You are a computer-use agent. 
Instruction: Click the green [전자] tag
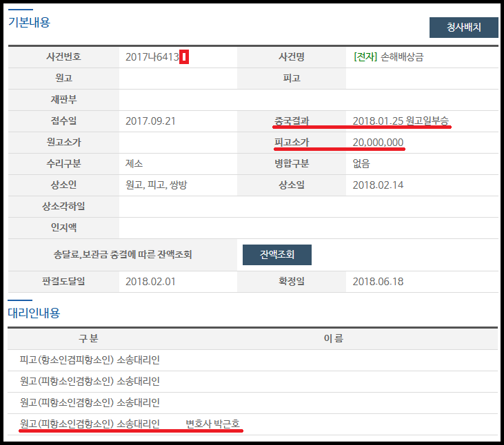pyautogui.click(x=365, y=57)
